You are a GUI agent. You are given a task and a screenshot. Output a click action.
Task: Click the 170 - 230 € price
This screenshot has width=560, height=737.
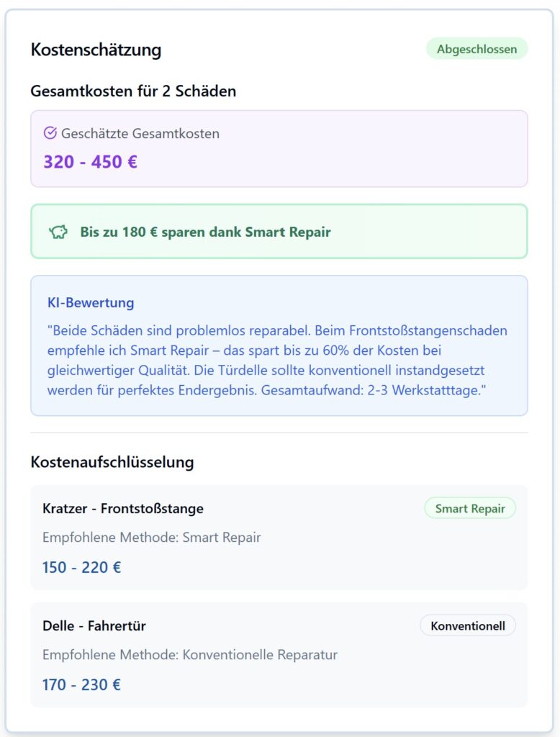[82, 685]
